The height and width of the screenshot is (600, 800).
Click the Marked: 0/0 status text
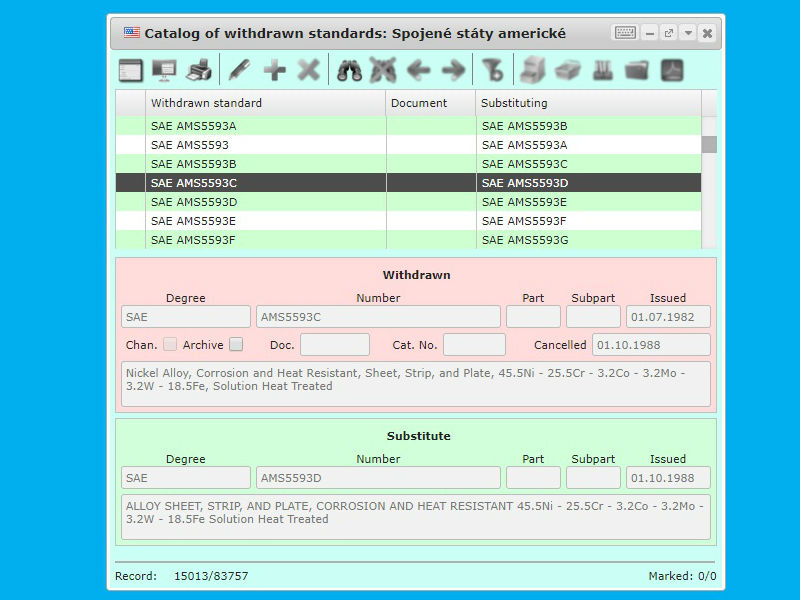pos(682,576)
